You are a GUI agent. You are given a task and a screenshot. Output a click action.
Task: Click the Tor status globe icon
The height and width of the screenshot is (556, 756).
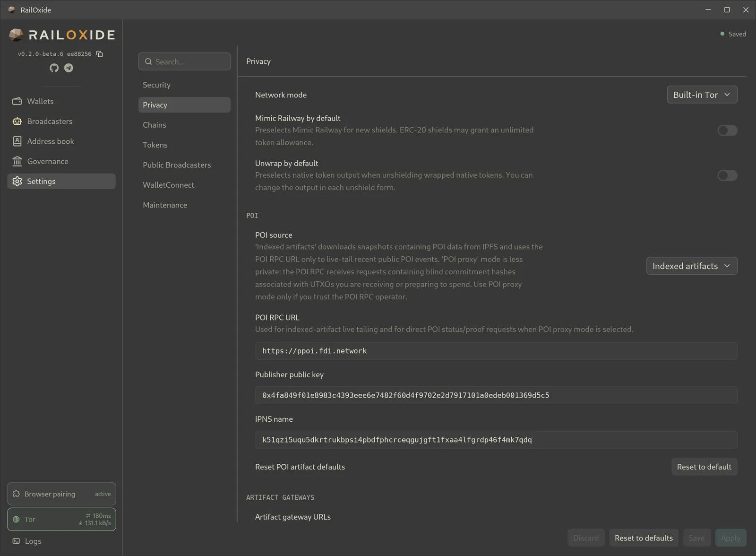tap(16, 519)
